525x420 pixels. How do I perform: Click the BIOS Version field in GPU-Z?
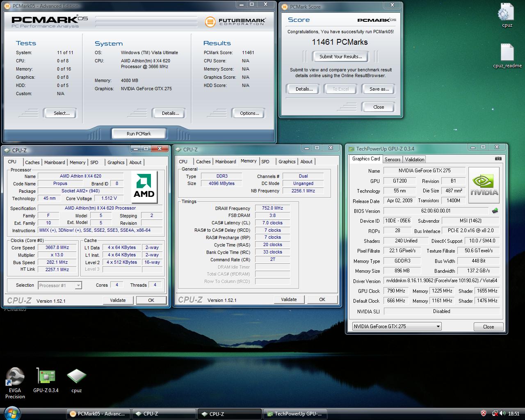(436, 211)
